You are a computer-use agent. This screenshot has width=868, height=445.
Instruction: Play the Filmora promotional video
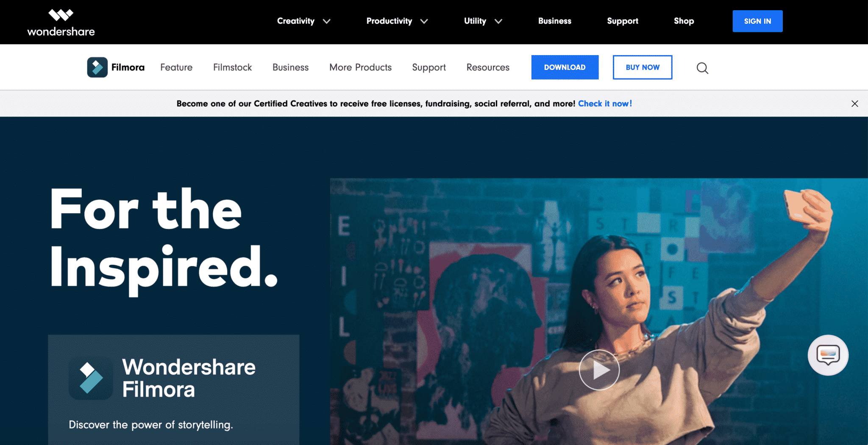coord(599,370)
